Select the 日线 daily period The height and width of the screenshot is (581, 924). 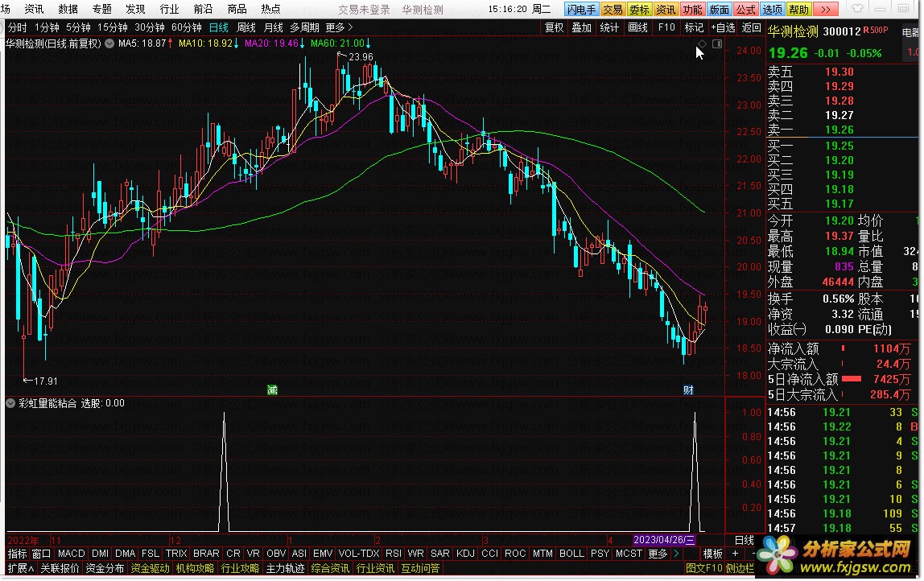[219, 27]
